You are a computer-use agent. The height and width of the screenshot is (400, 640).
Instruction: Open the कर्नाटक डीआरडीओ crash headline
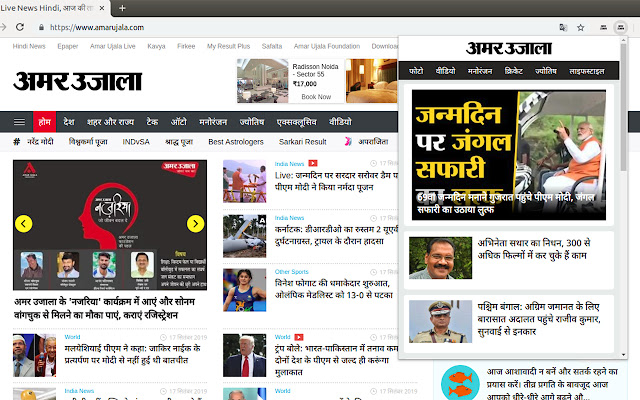pos(336,235)
